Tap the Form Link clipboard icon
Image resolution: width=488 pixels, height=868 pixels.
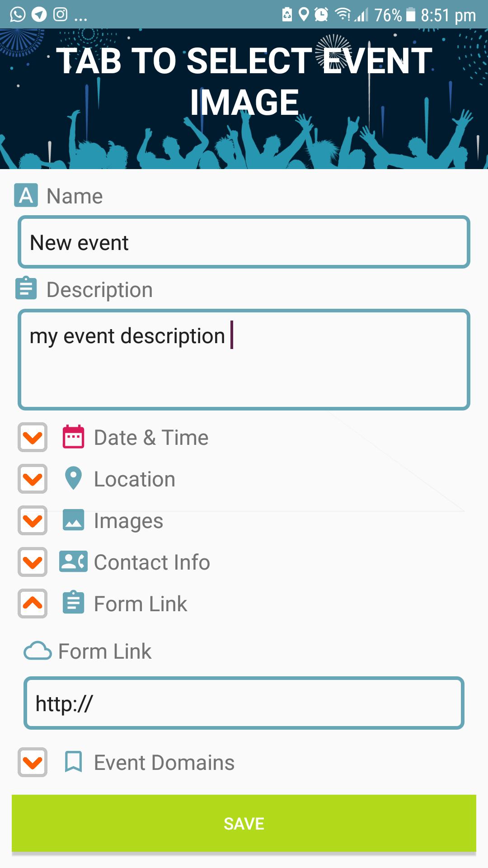coord(73,603)
